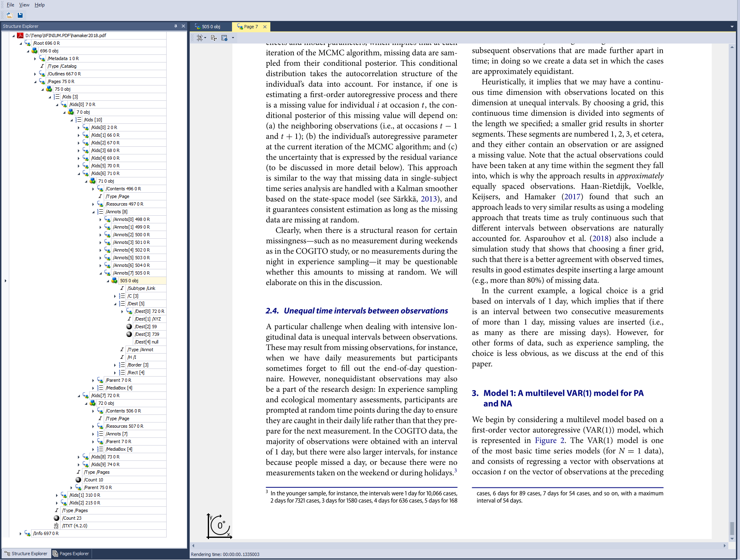Pin the Structure Explorer panel

coord(176,26)
